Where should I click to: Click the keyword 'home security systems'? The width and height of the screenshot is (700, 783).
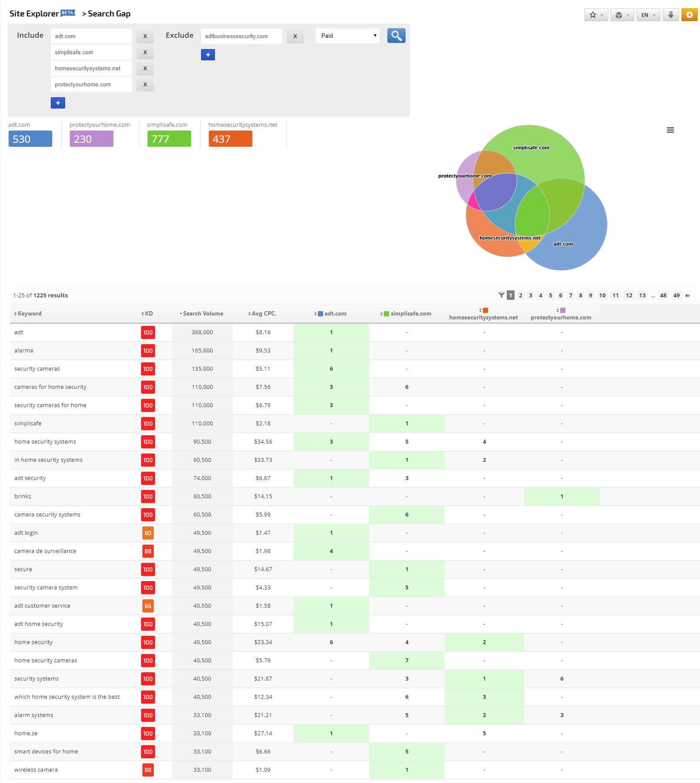45,442
